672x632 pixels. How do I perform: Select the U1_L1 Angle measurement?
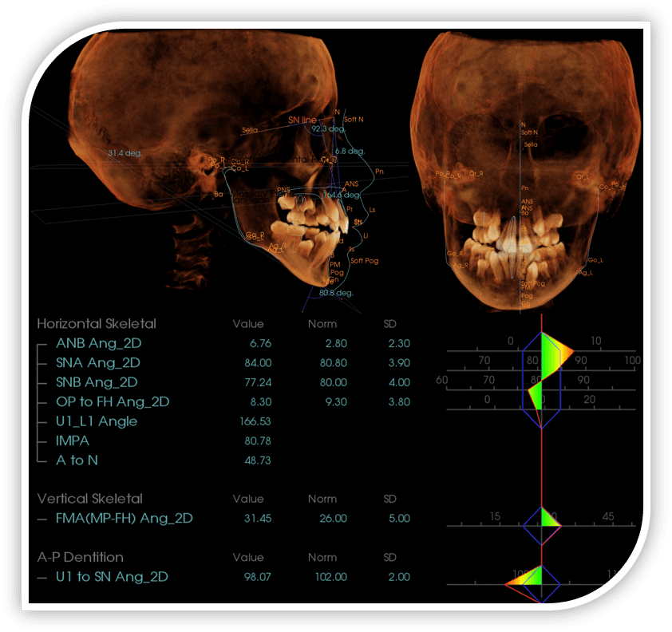coord(97,421)
